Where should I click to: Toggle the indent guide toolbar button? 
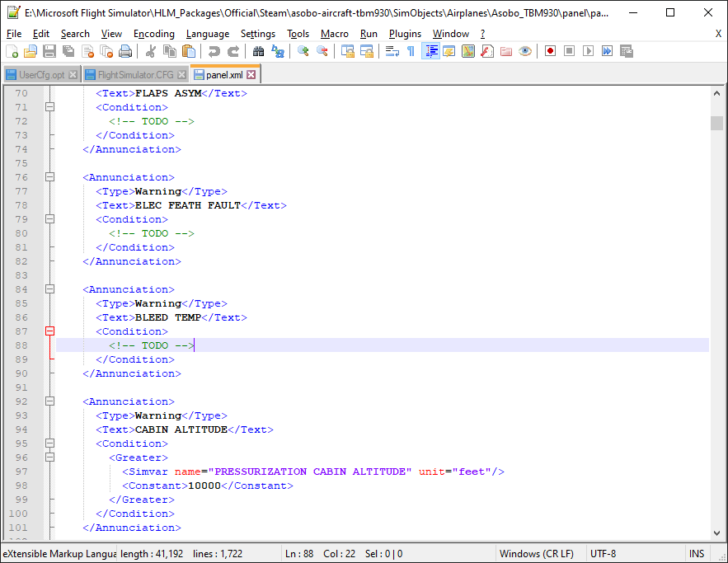[430, 51]
